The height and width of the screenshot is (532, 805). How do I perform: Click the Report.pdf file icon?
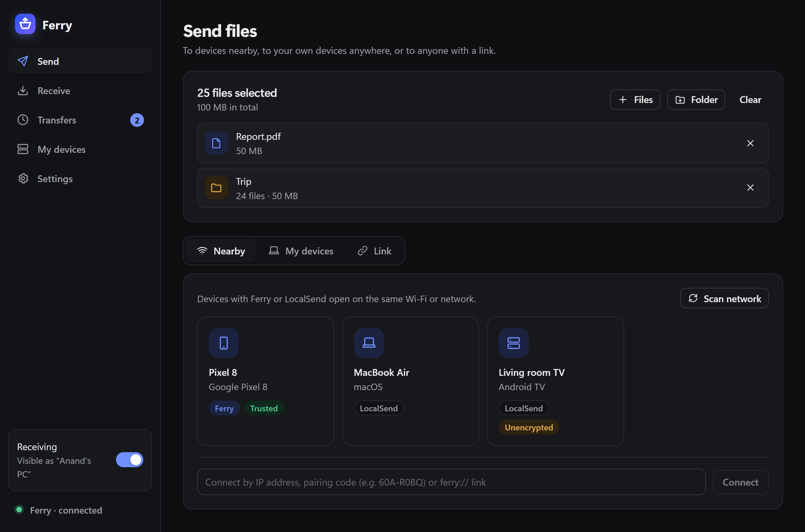tap(216, 143)
